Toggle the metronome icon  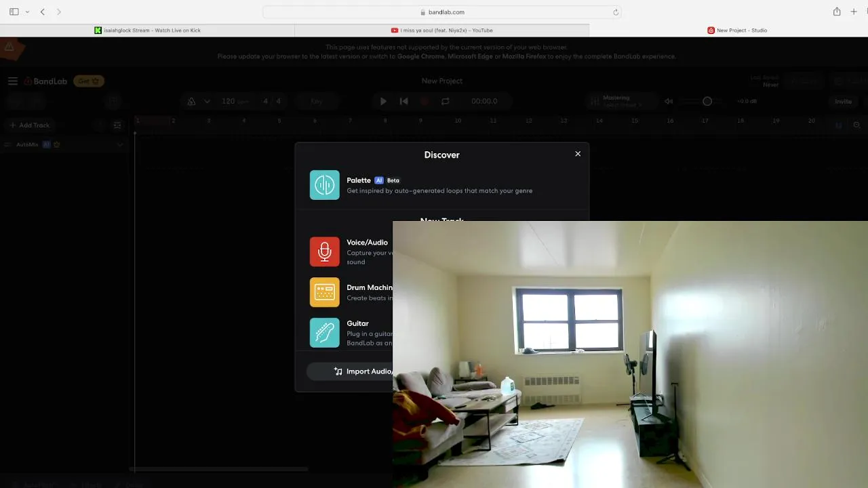pos(191,102)
